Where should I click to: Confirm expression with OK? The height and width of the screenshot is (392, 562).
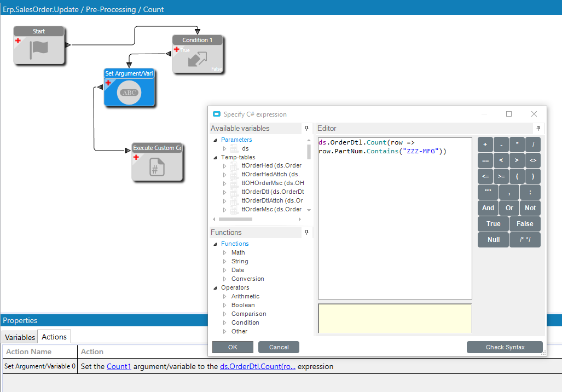coord(233,347)
